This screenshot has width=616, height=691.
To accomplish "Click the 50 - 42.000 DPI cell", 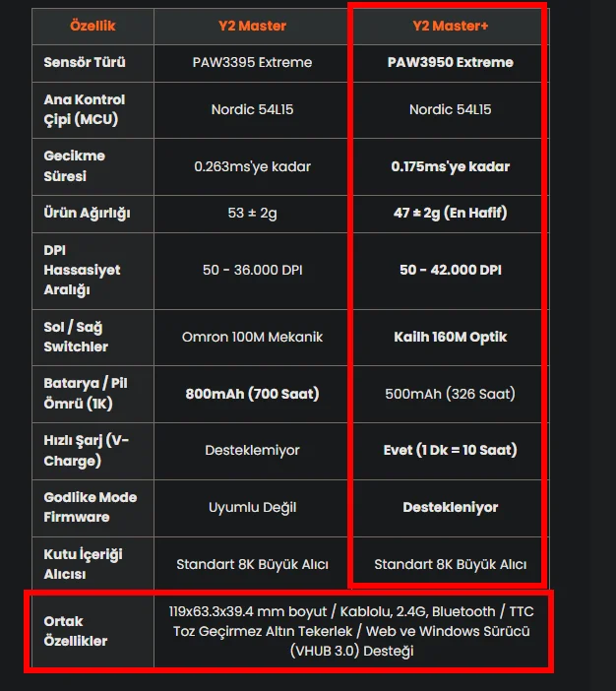I will coord(450,270).
